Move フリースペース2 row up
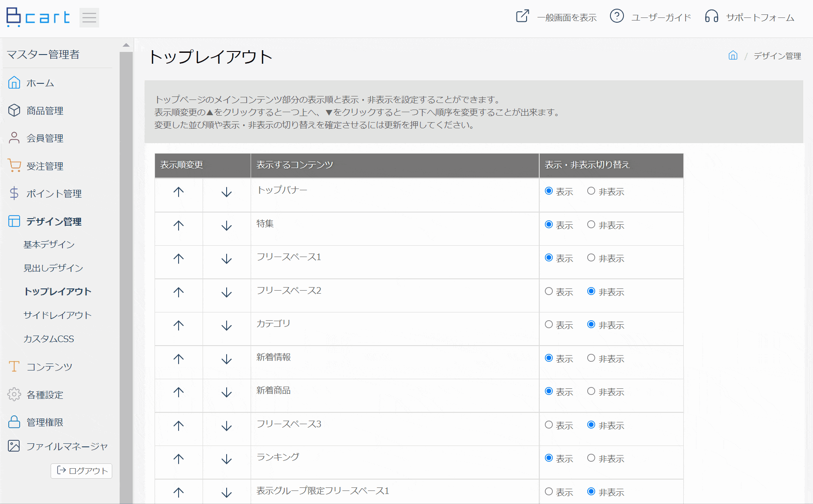Image resolution: width=813 pixels, height=504 pixels. (x=179, y=292)
